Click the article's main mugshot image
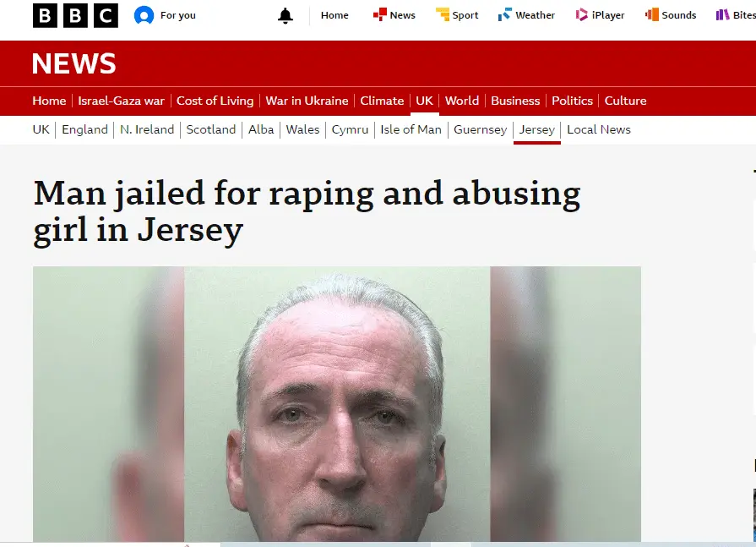 pyautogui.click(x=337, y=404)
